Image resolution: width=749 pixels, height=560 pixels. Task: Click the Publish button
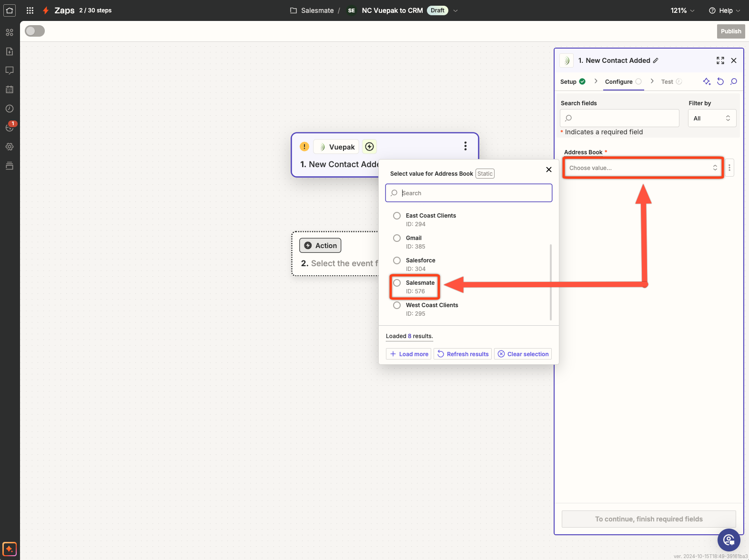[731, 31]
